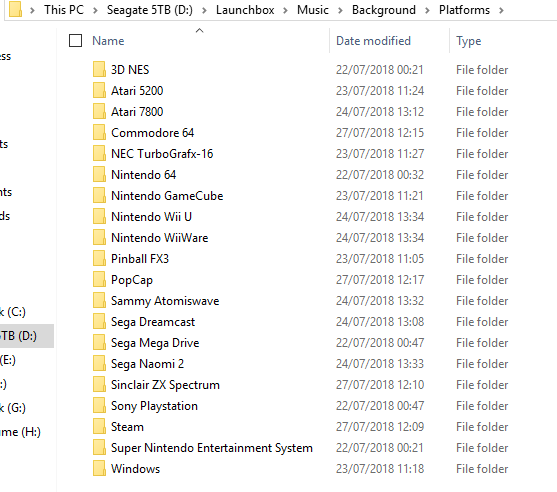
Task: Navigate to Background in the breadcrumb
Action: (384, 10)
